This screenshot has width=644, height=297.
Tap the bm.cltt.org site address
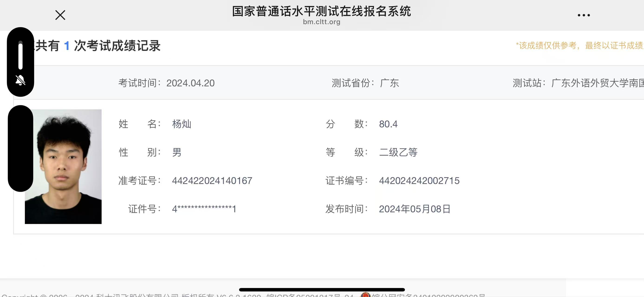322,22
